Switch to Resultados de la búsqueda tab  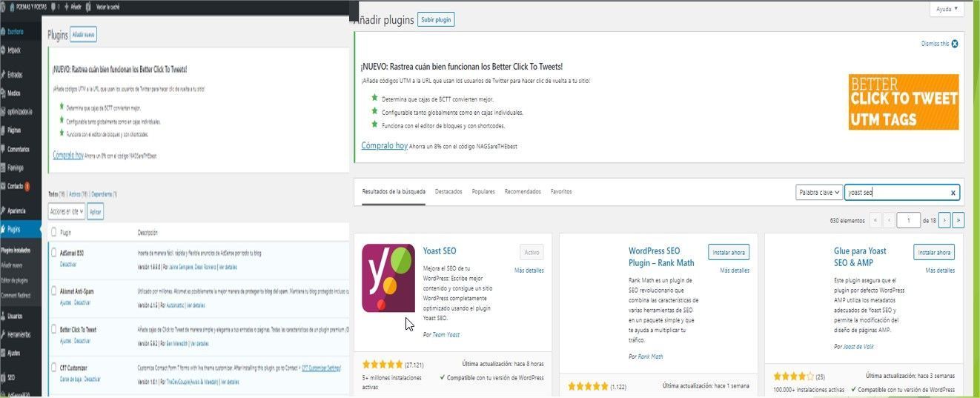coord(394,191)
